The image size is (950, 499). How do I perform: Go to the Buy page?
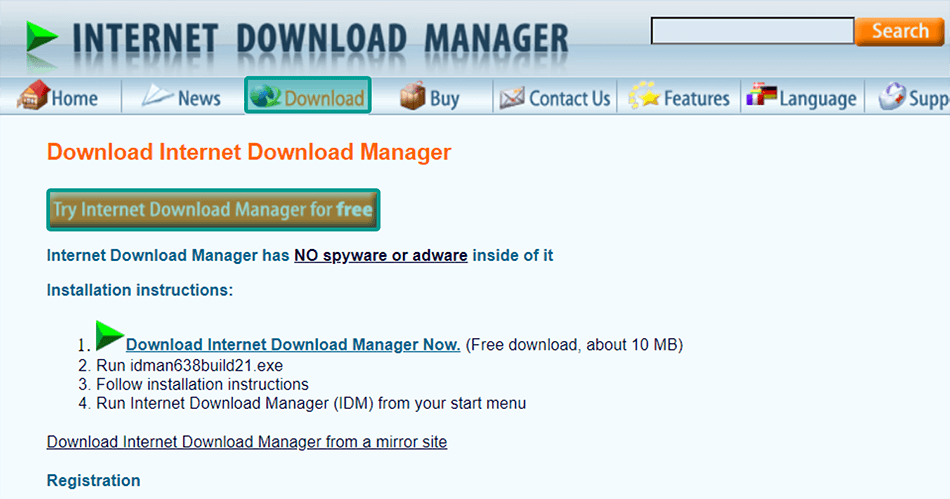445,99
